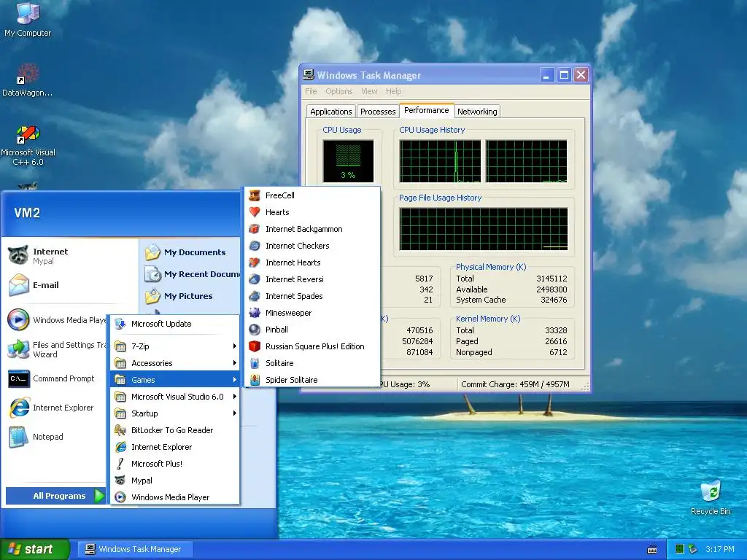747x560 pixels.
Task: Launch Windows Media Player from All Programs list
Action: [x=175, y=497]
